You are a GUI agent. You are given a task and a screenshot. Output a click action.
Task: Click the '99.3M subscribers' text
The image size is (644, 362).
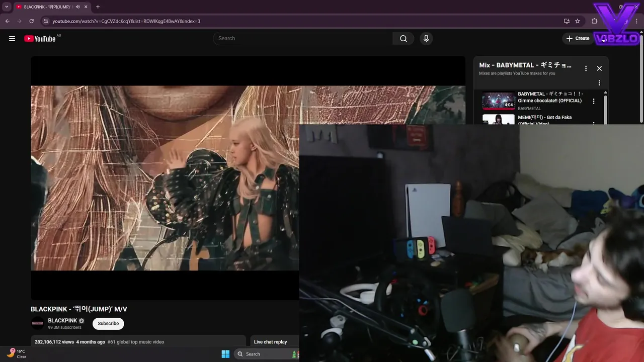[64, 327]
